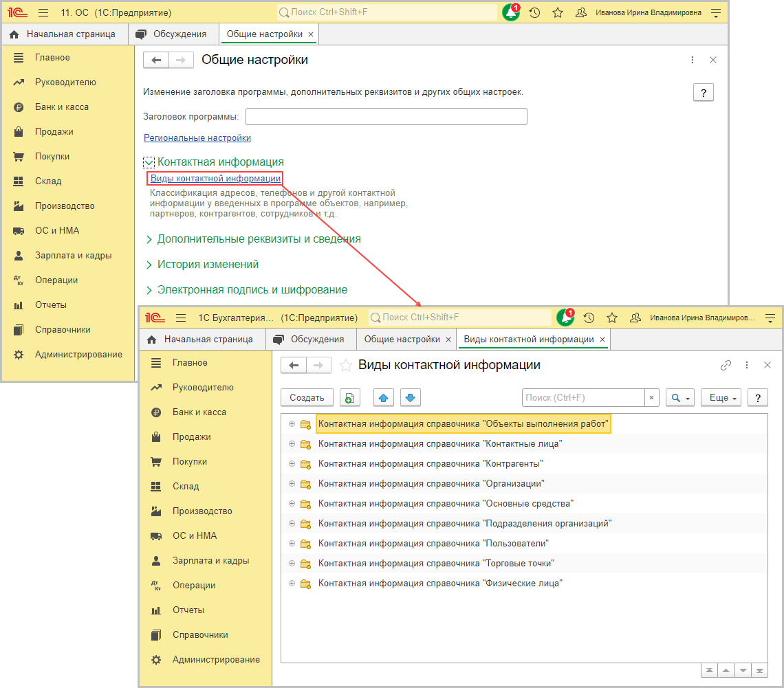
Task: Open more actions dots in Общие настройки form
Action: [x=692, y=60]
